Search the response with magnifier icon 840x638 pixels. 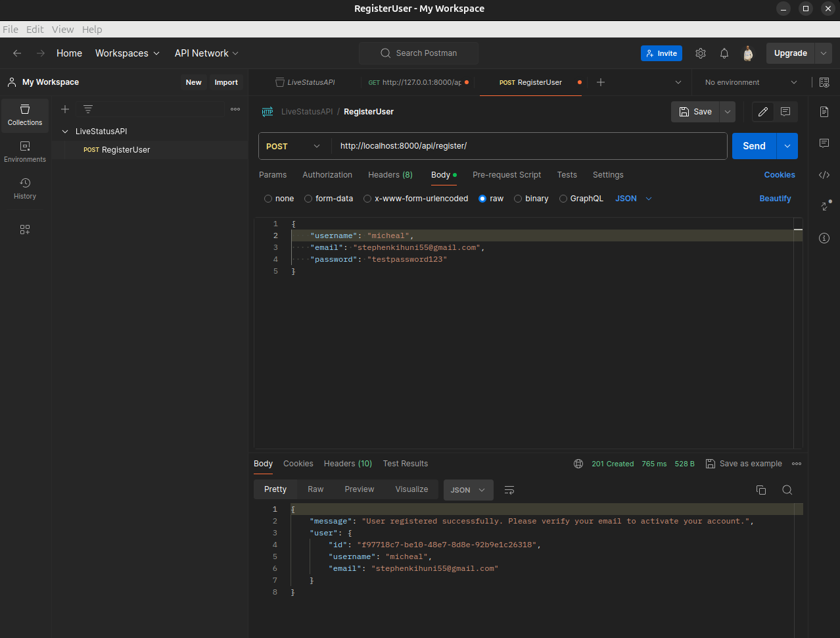tap(787, 490)
